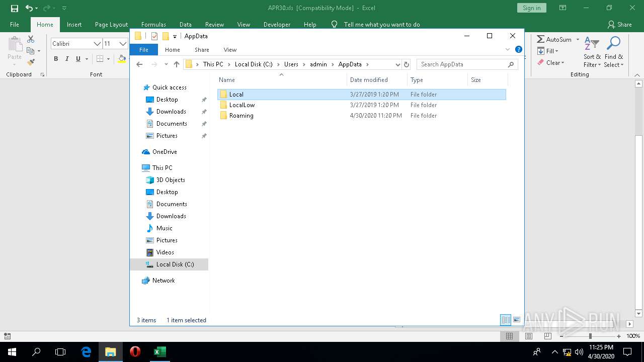
Task: Select the Local folder row
Action: pyautogui.click(x=362, y=95)
